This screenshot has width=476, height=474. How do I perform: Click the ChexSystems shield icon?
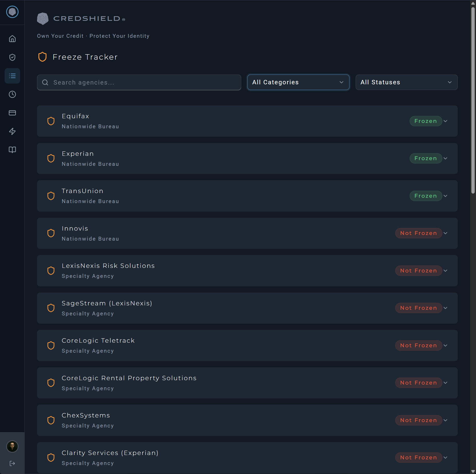(x=51, y=420)
